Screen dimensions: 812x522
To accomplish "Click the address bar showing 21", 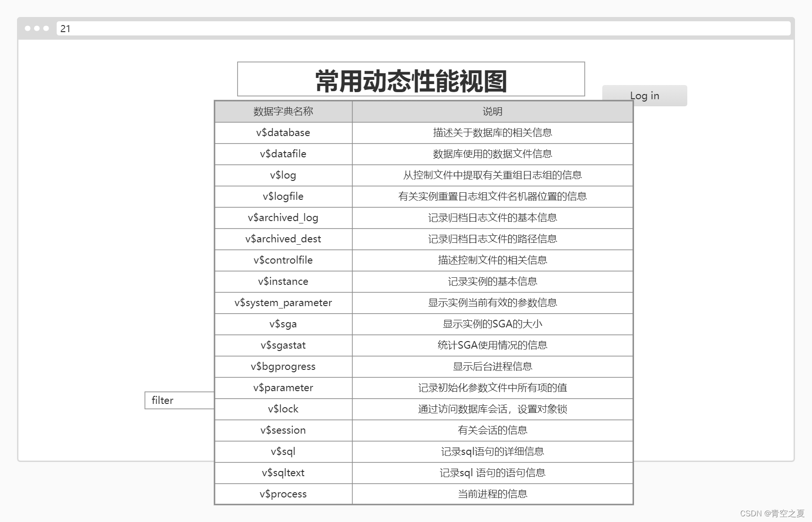I will [x=423, y=28].
